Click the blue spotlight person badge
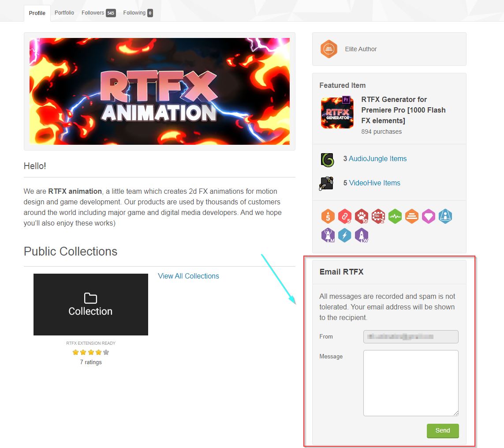The image size is (504, 448). (x=445, y=216)
